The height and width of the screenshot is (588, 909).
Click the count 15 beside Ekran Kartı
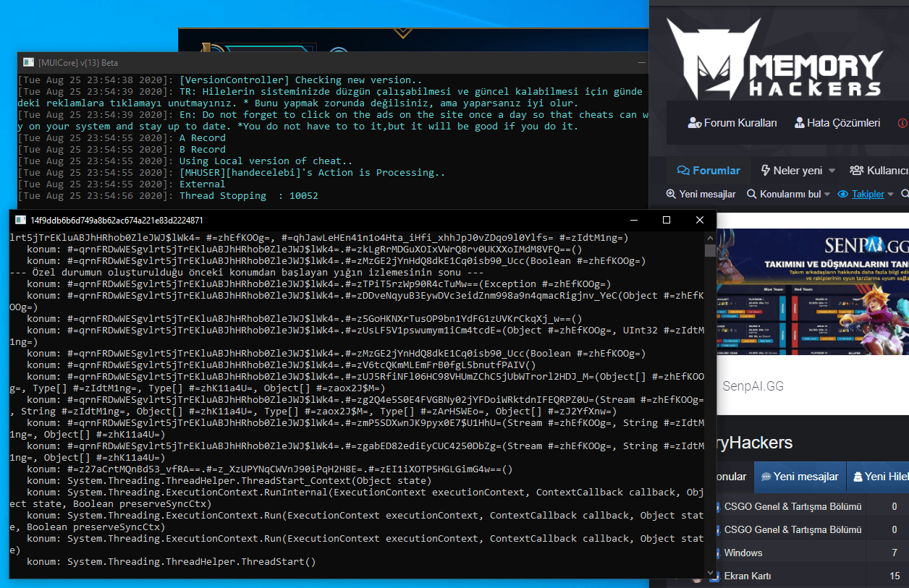pos(895,576)
